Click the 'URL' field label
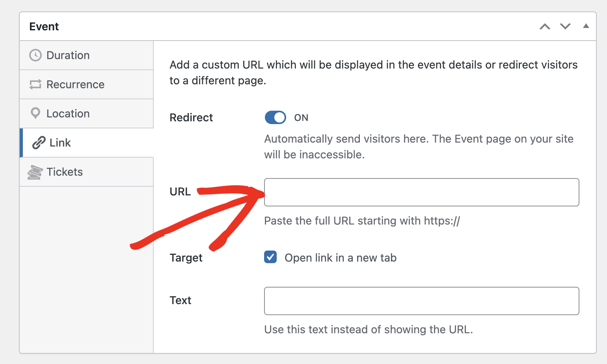607x364 pixels. click(x=180, y=191)
